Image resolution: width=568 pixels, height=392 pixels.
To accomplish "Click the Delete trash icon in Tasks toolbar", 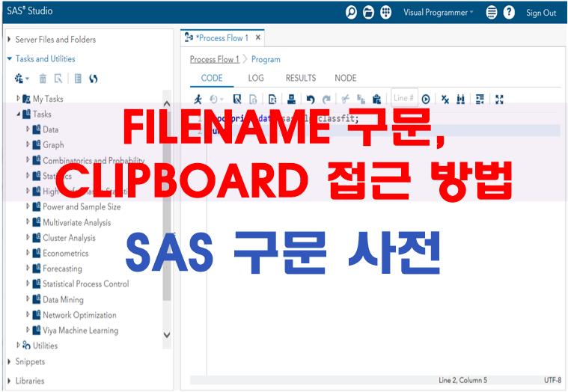I will point(43,79).
